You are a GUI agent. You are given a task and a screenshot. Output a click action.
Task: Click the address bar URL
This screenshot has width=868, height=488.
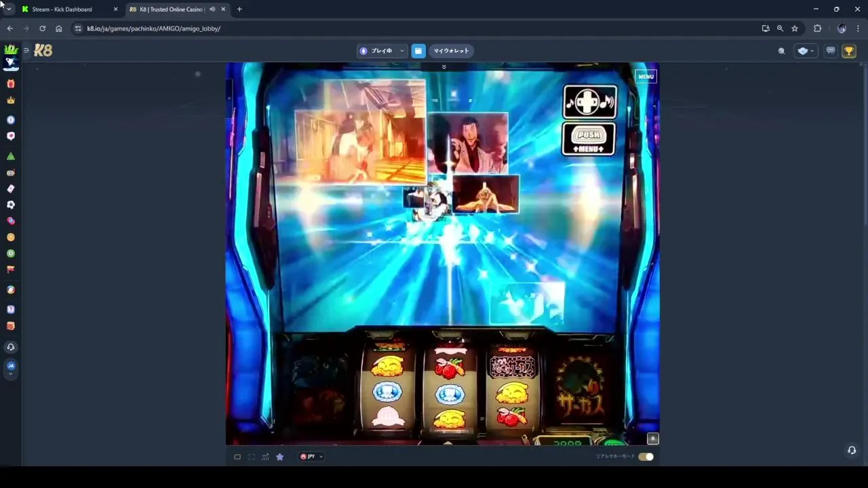pos(154,28)
